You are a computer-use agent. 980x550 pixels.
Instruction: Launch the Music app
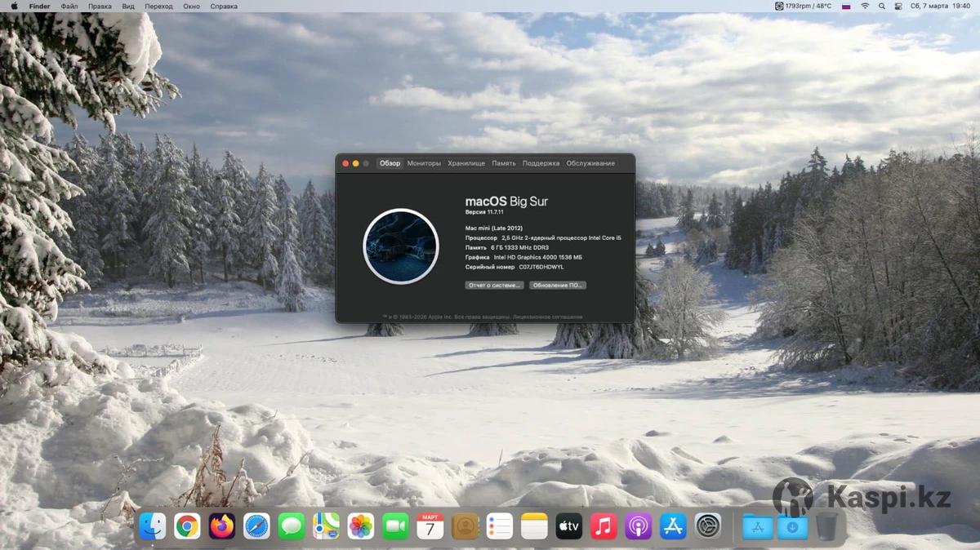point(604,526)
